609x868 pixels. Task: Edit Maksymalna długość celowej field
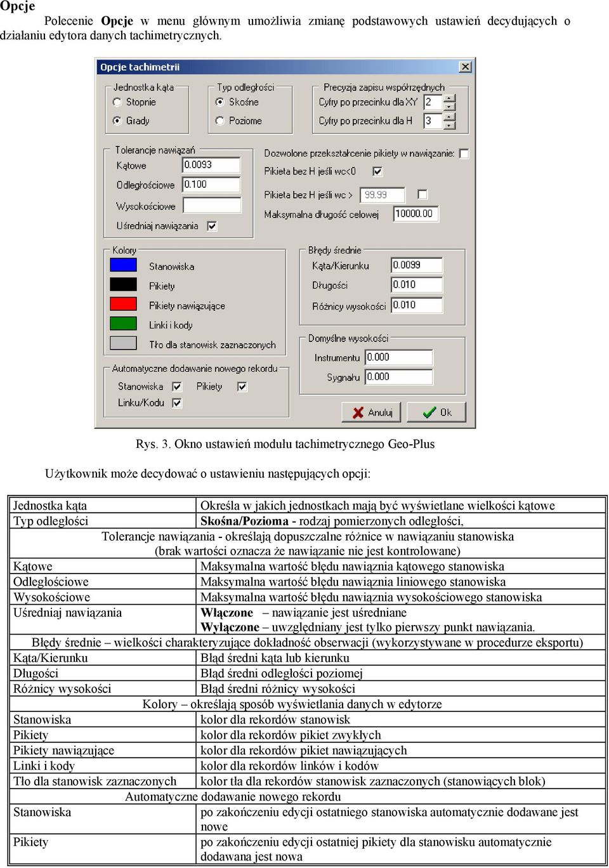point(416,214)
